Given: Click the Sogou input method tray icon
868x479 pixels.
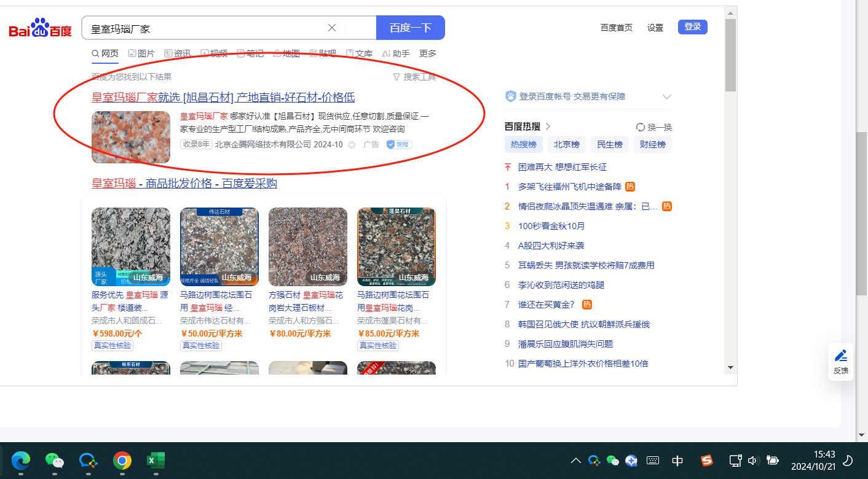Looking at the screenshot, I should point(707,461).
